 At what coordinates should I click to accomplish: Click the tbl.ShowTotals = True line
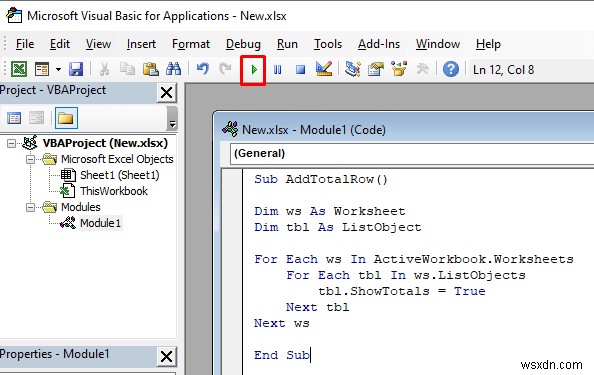click(402, 291)
